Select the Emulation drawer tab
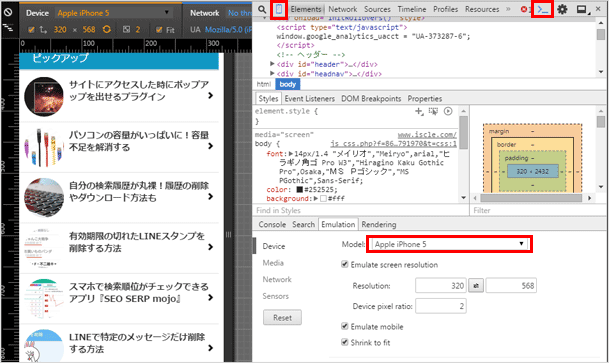 tap(338, 224)
